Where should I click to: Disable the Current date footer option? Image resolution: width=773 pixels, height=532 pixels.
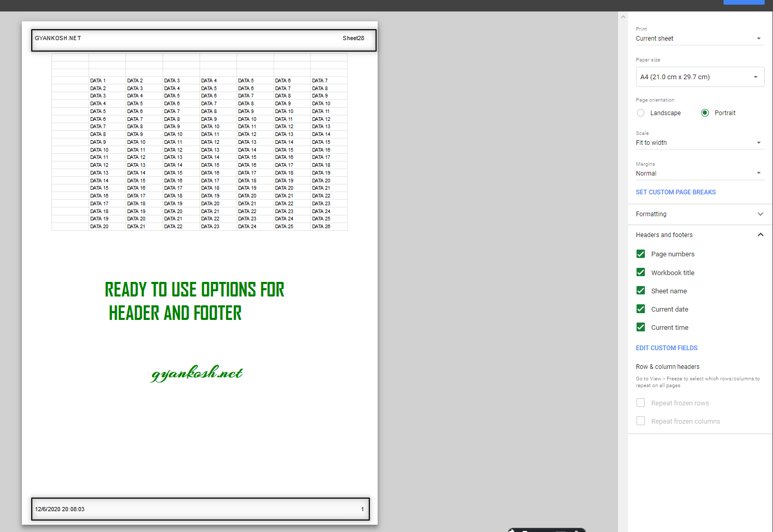[640, 308]
